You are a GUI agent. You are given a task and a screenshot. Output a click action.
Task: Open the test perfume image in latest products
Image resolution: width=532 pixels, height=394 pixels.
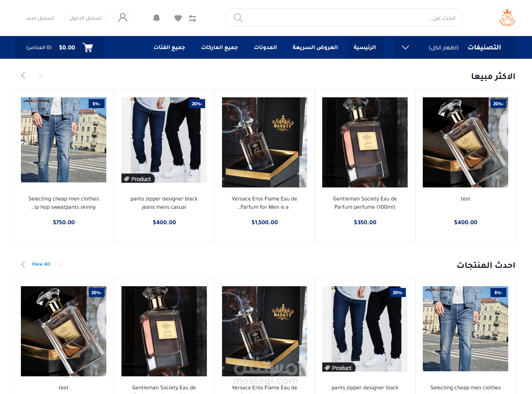(x=63, y=331)
